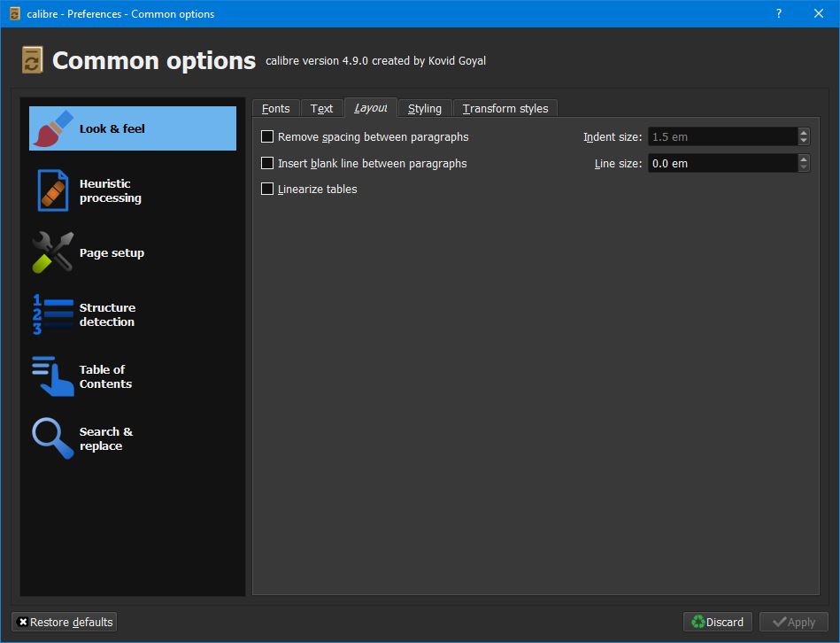
Task: Open Structure detection numbered list icon
Action: point(53,314)
